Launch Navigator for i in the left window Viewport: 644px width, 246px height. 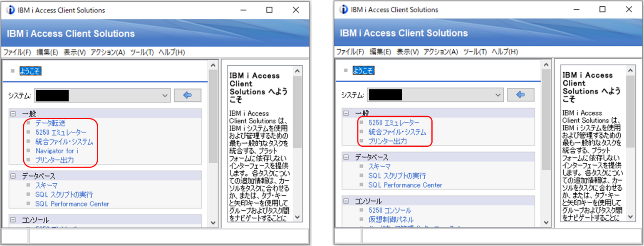click(57, 151)
